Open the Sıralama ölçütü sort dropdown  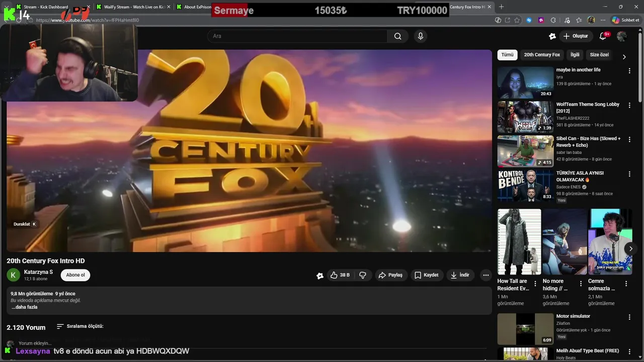80,326
